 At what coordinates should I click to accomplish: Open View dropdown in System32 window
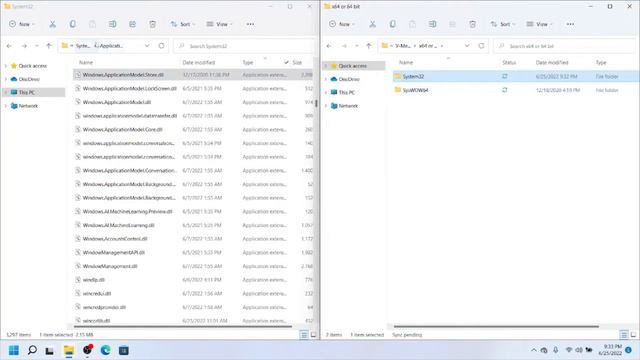click(x=219, y=24)
